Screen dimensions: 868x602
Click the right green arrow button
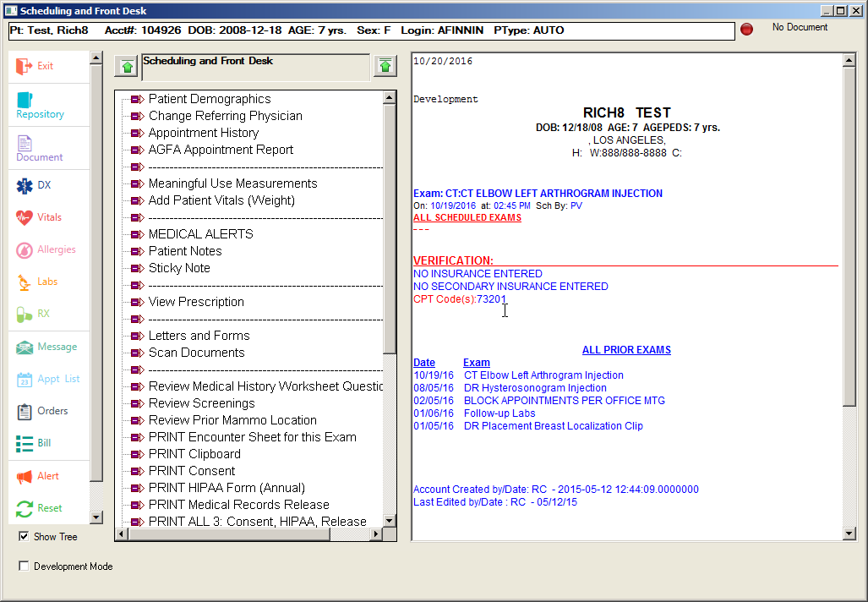tap(385, 66)
